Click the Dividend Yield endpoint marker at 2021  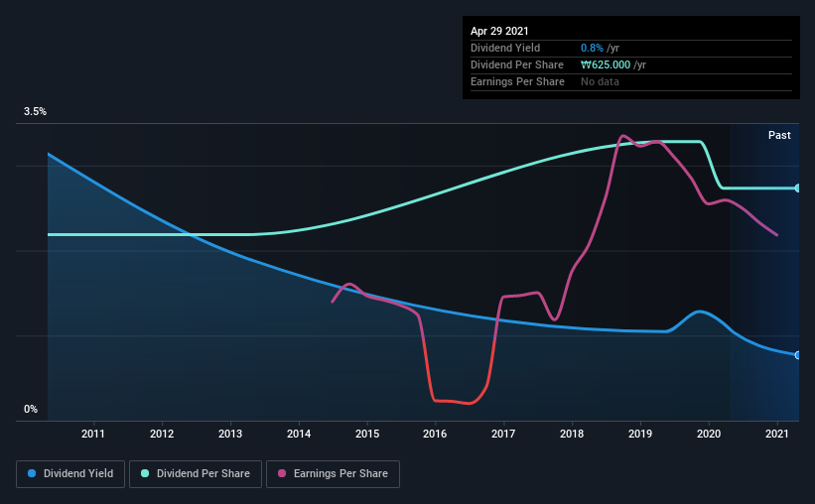coord(797,355)
